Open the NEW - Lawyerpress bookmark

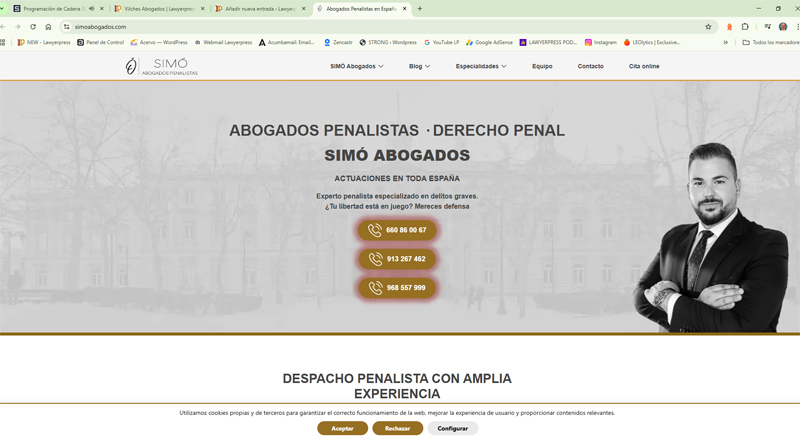tap(44, 42)
